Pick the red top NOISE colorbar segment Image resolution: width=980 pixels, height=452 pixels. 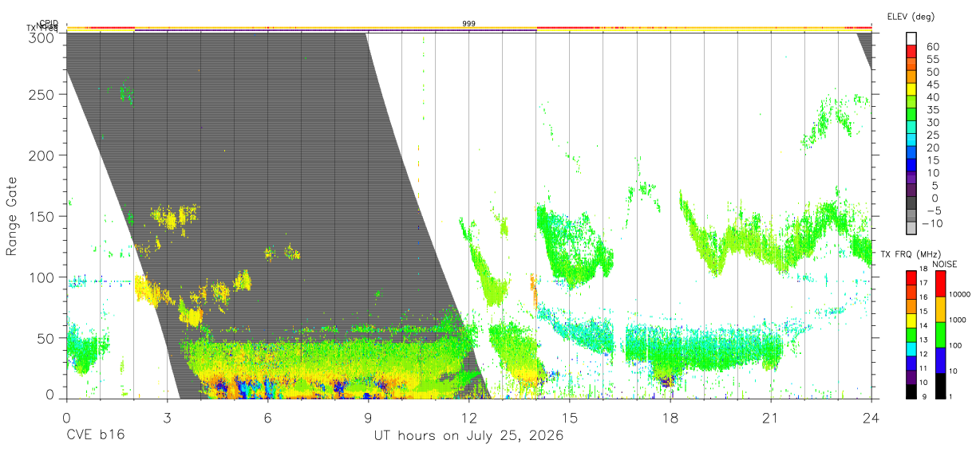coord(940,282)
